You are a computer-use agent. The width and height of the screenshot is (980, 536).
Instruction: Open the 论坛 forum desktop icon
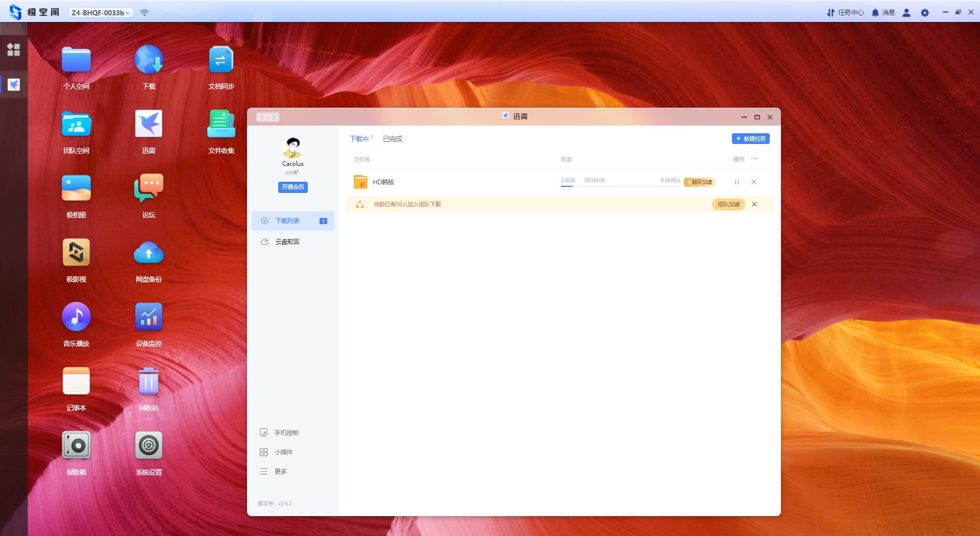point(149,188)
